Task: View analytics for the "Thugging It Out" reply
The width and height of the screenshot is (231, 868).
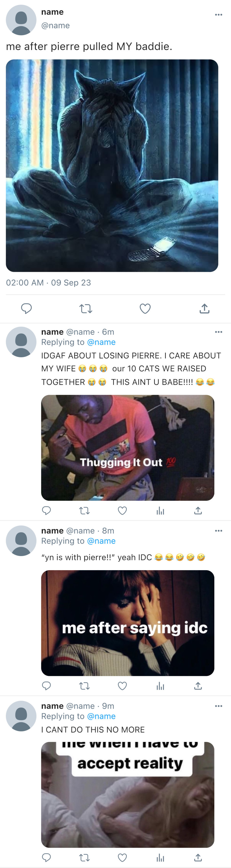Action: pyautogui.click(x=160, y=511)
